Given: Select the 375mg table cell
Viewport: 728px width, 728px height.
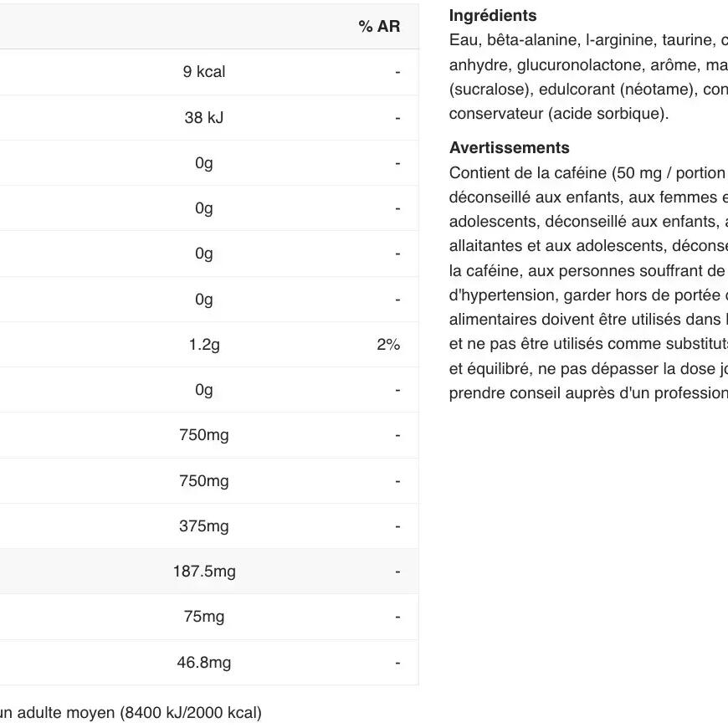Looking at the screenshot, I should pyautogui.click(x=204, y=526).
